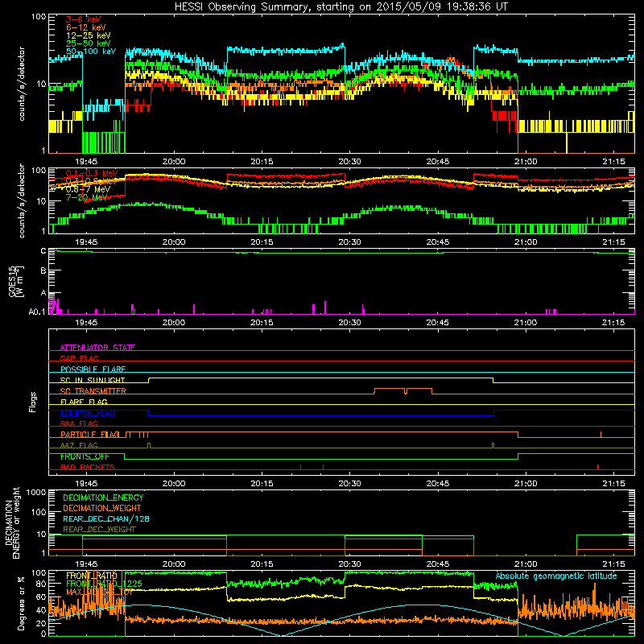
Task: Click the yellow FRONT_RATIO legend label
Action: pos(92,576)
